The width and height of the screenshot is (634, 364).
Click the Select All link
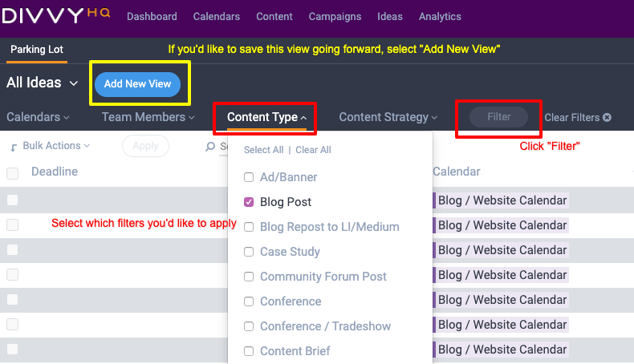(263, 150)
